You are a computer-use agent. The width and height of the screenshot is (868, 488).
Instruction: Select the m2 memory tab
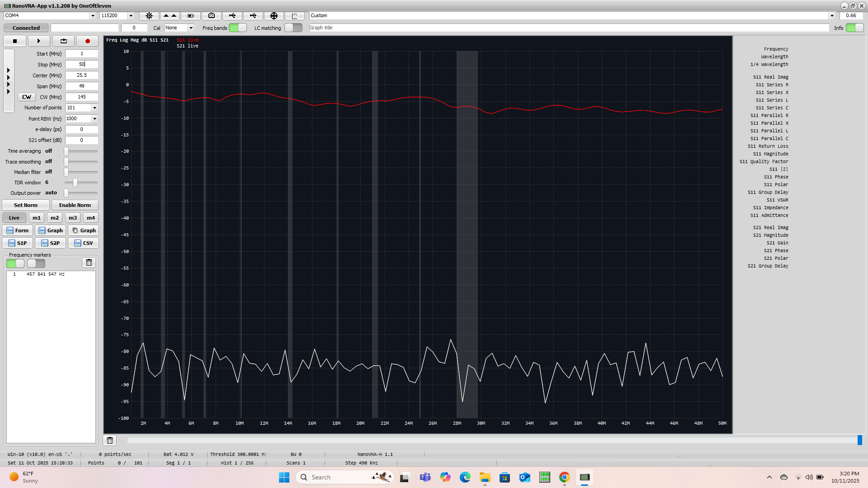click(55, 218)
